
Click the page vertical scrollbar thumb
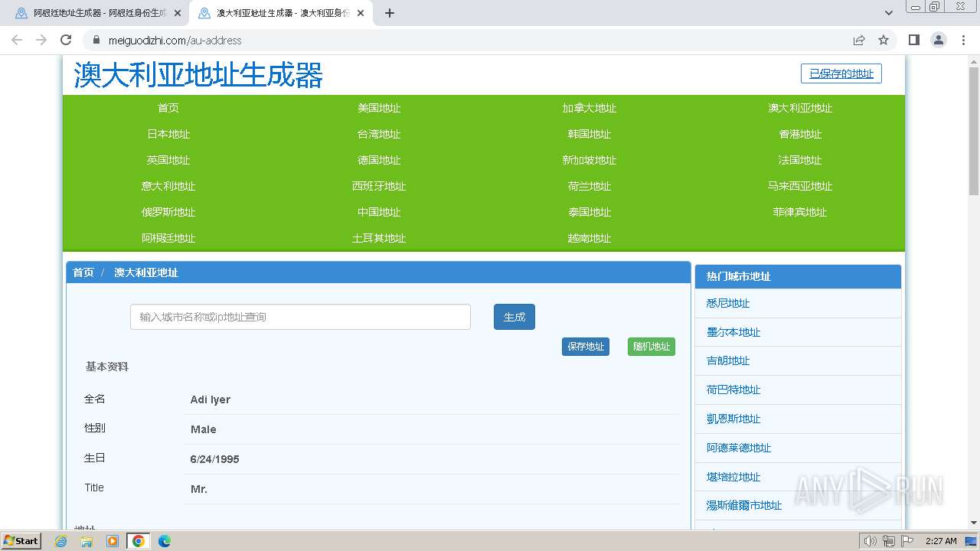[x=974, y=130]
